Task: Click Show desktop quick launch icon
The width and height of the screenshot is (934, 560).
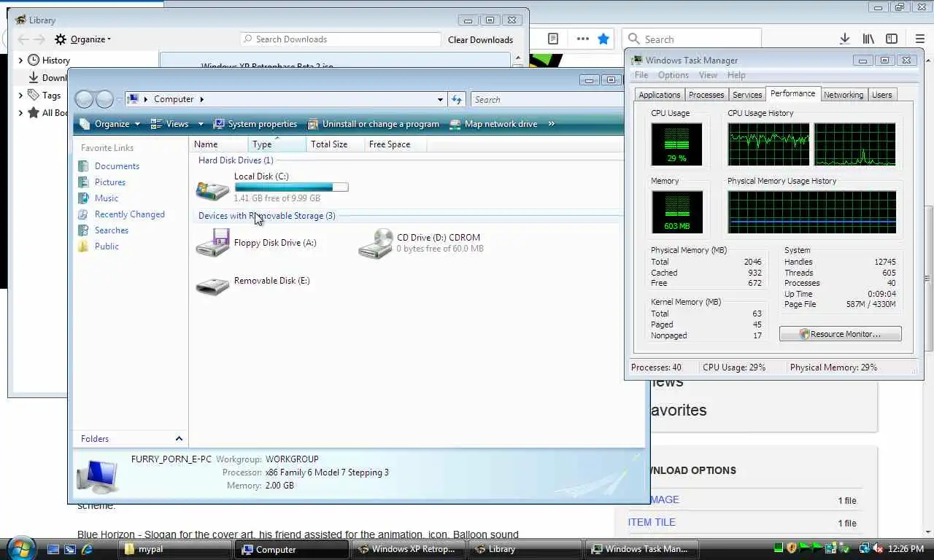Action: coord(53,549)
